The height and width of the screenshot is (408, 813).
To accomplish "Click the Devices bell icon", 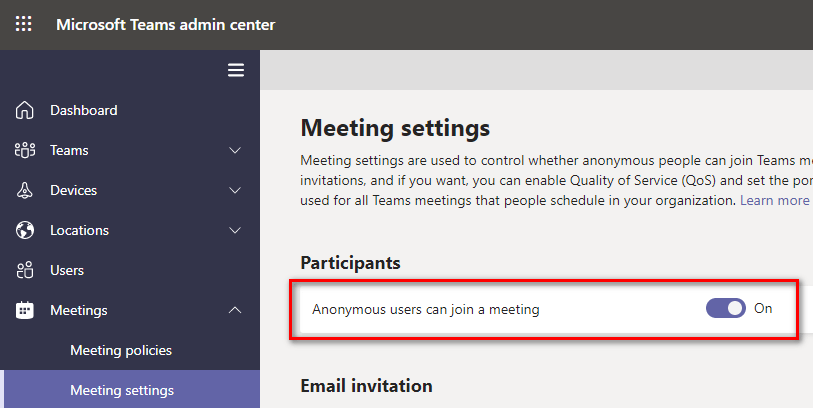I will (25, 190).
